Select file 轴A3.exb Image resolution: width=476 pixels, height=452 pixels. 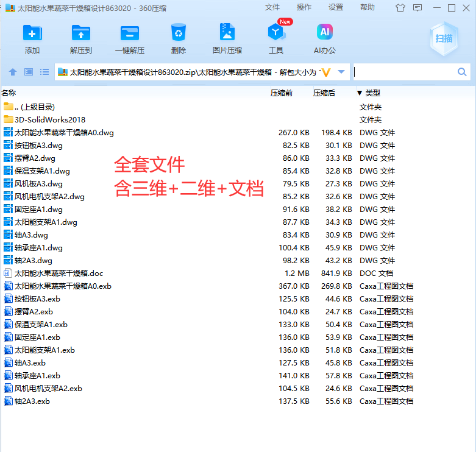[30, 362]
